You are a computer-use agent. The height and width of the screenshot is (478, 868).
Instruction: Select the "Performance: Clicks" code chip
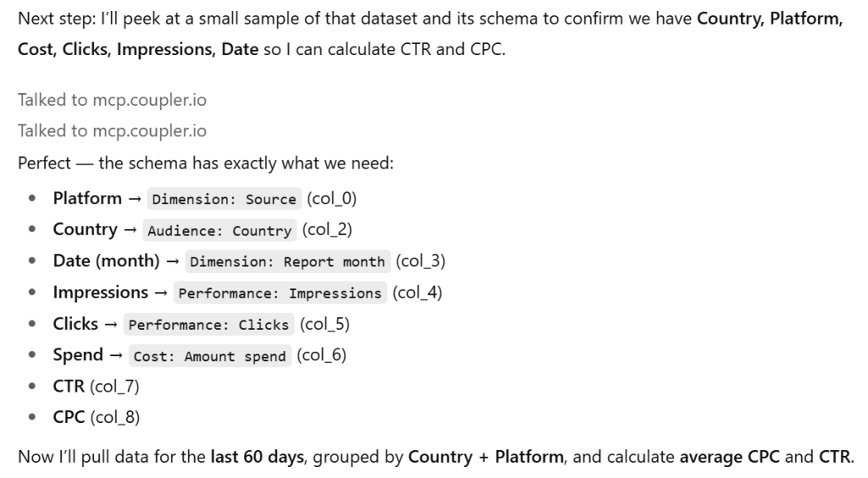(x=208, y=325)
